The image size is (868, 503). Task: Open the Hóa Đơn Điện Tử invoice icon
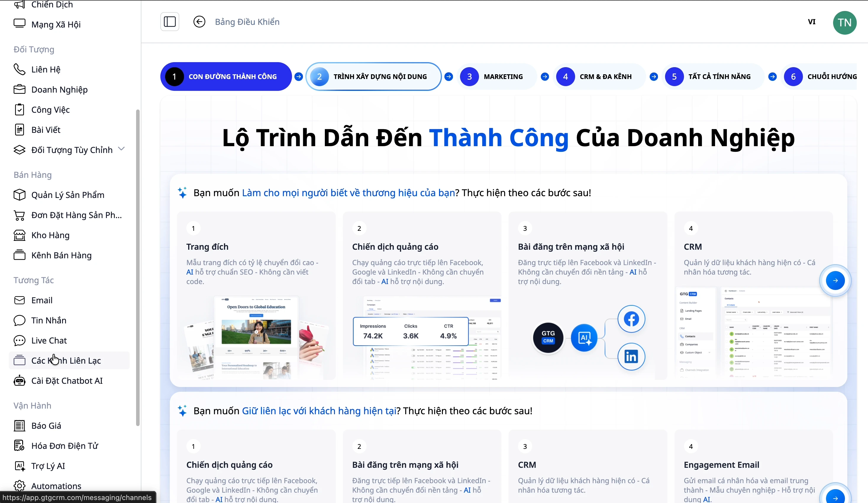tap(20, 446)
